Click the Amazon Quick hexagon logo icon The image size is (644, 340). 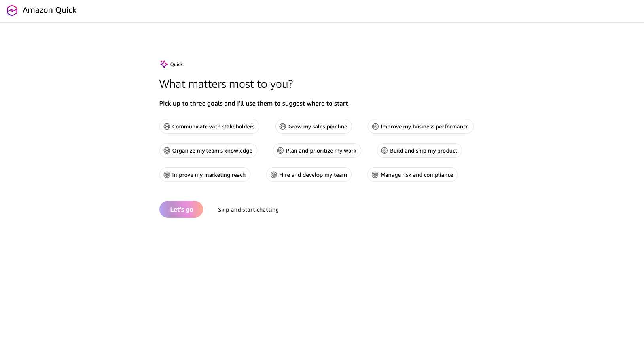tap(12, 11)
